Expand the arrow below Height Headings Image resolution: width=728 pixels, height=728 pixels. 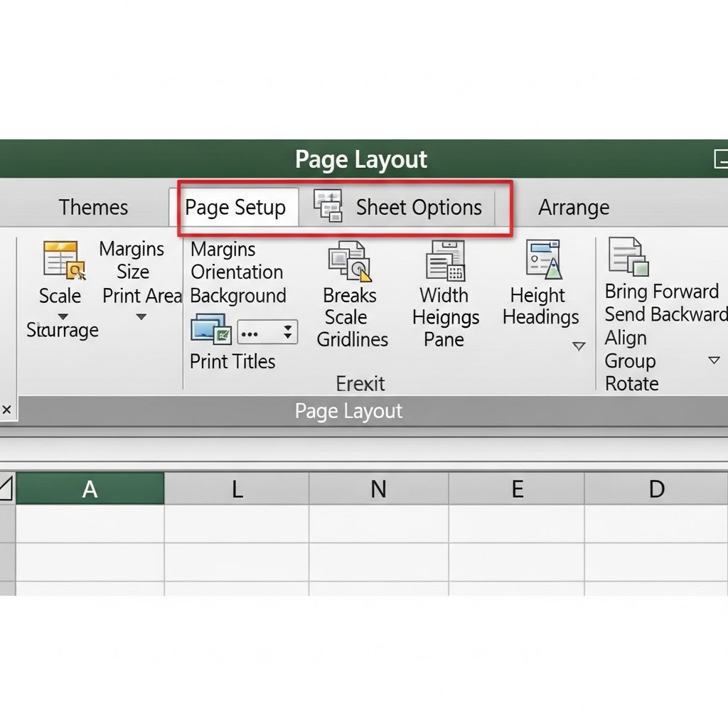(579, 346)
